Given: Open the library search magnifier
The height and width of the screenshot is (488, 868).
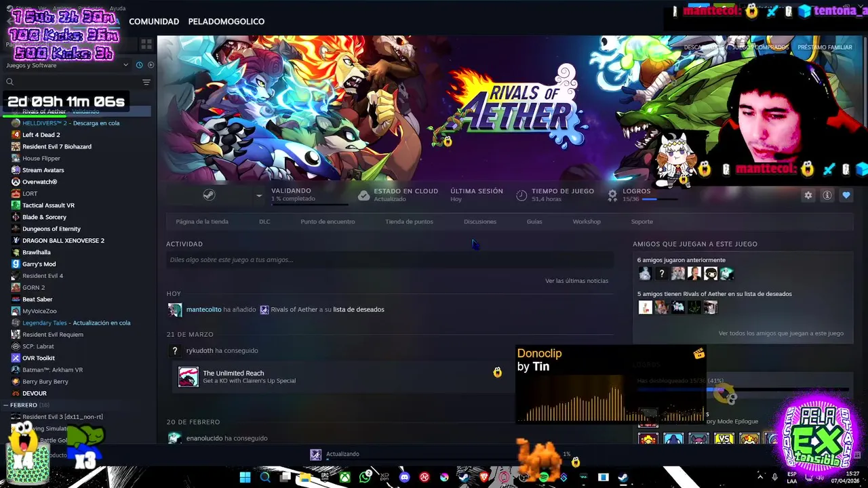Looking at the screenshot, I should coord(10,82).
